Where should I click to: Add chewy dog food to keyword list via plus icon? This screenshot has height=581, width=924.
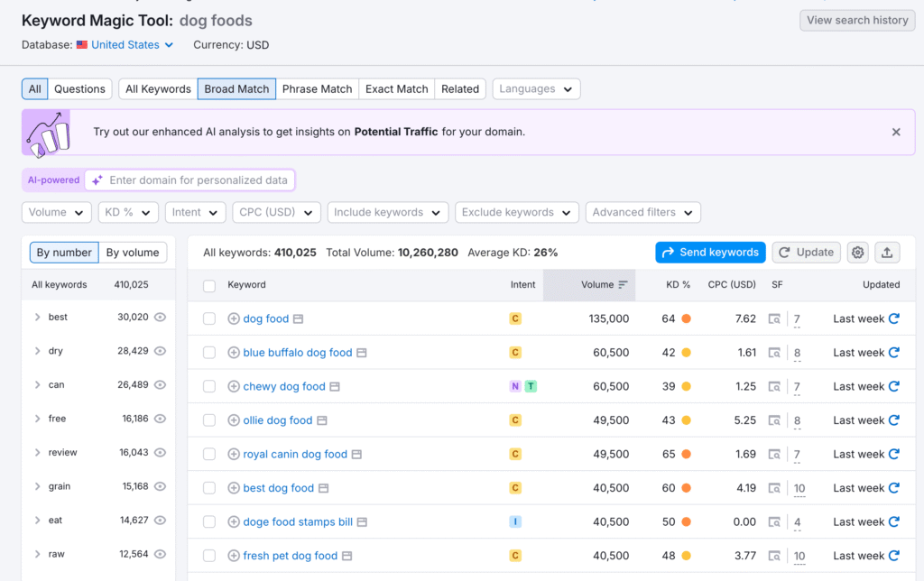tap(234, 386)
